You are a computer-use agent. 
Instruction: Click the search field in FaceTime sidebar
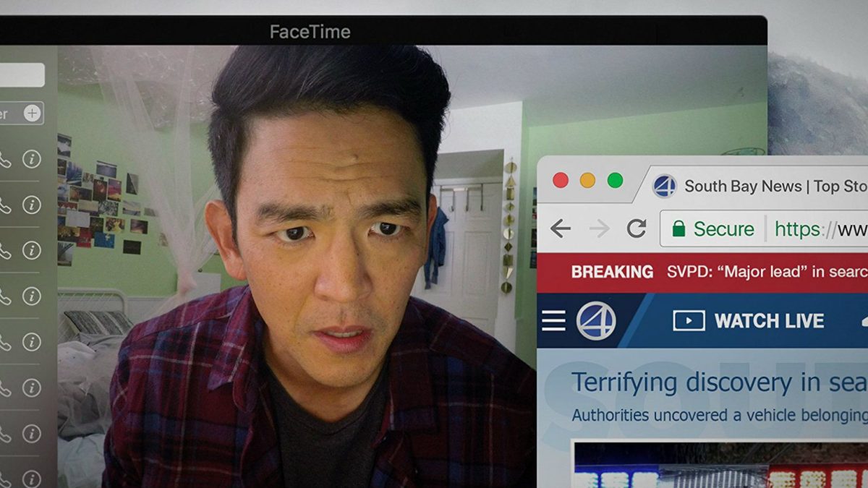pos(22,75)
